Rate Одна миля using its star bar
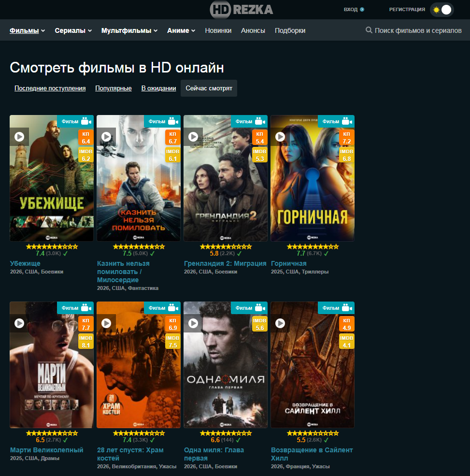 tap(226, 433)
